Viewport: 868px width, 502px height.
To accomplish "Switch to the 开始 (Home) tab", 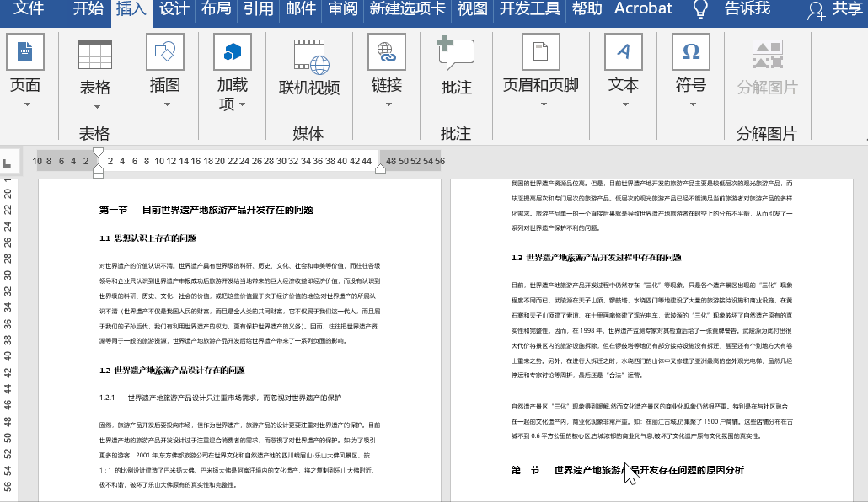I will click(x=88, y=8).
